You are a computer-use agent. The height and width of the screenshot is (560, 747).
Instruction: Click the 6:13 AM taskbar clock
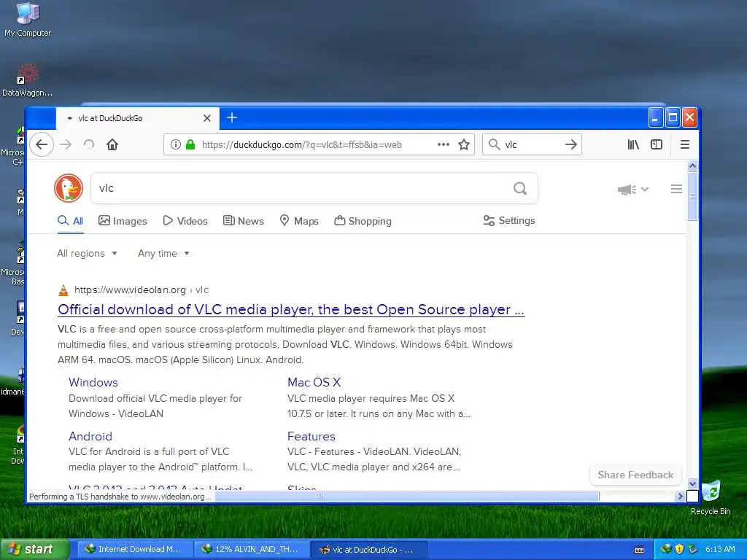pyautogui.click(x=720, y=550)
